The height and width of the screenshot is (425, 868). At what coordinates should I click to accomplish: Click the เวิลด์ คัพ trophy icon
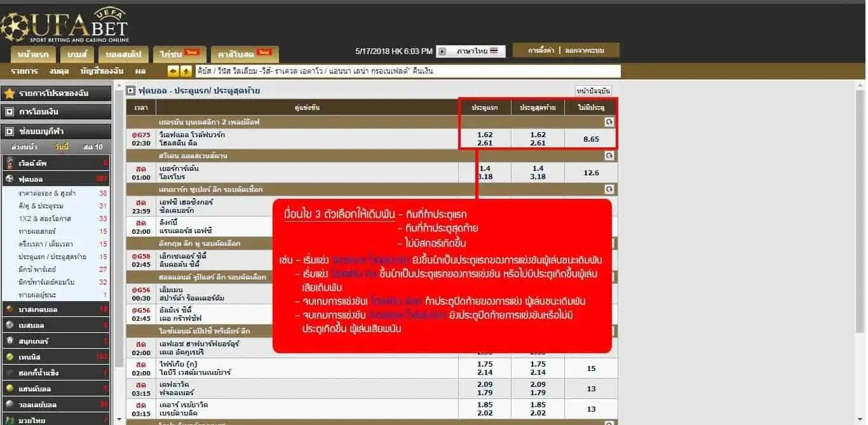pos(9,163)
